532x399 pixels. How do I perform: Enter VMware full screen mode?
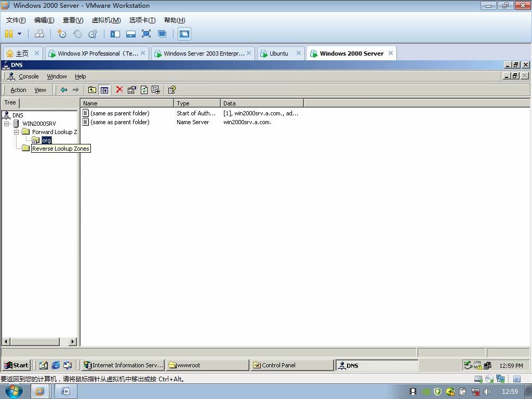[x=147, y=34]
